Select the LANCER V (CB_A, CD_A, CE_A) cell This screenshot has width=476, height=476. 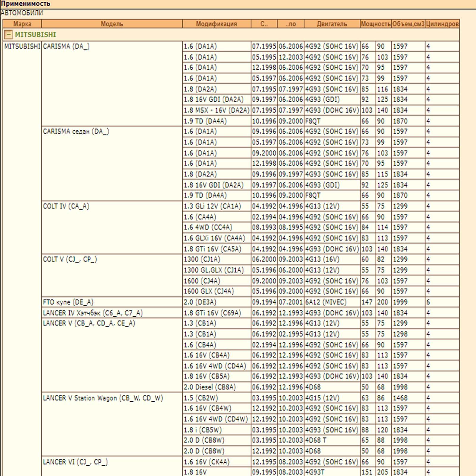(112, 355)
